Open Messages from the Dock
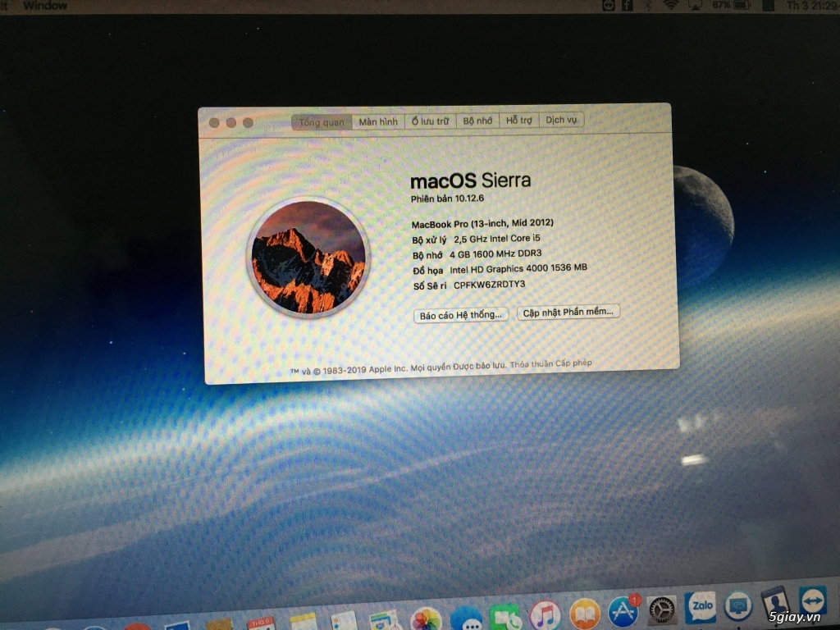The image size is (840, 630). tap(466, 619)
